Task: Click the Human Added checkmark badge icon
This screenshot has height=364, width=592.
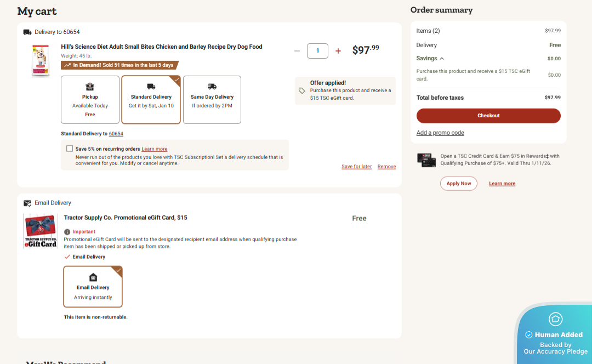Action: [529, 335]
